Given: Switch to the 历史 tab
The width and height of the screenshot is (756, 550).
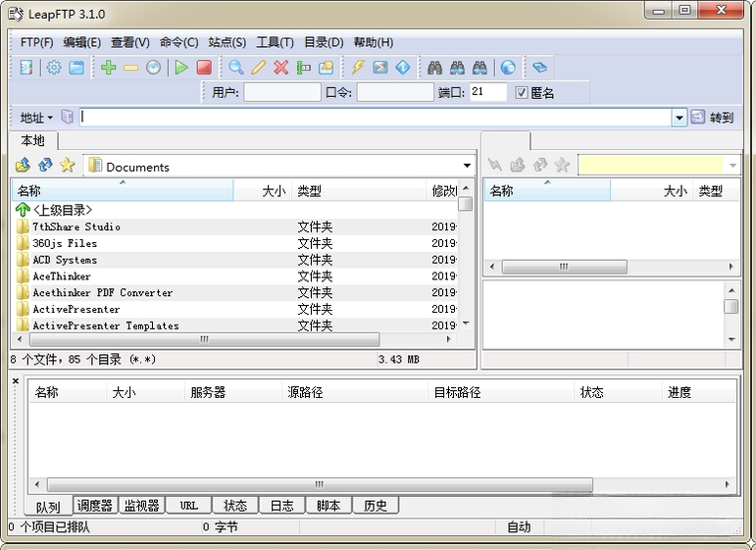Looking at the screenshot, I should tap(376, 505).
